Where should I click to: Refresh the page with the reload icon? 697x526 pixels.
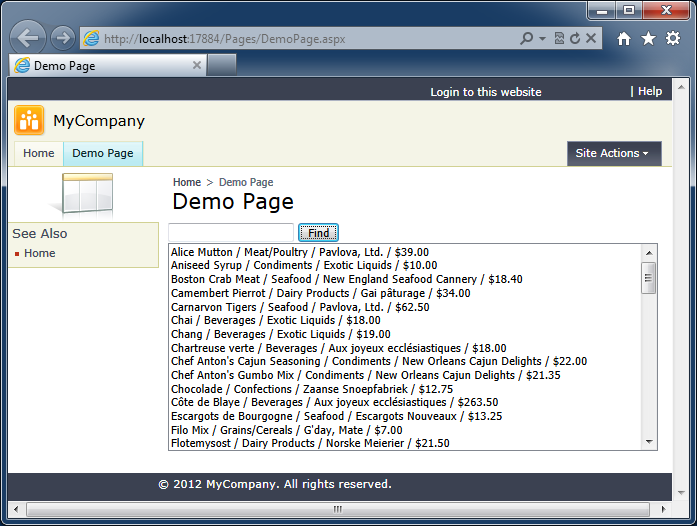point(575,38)
